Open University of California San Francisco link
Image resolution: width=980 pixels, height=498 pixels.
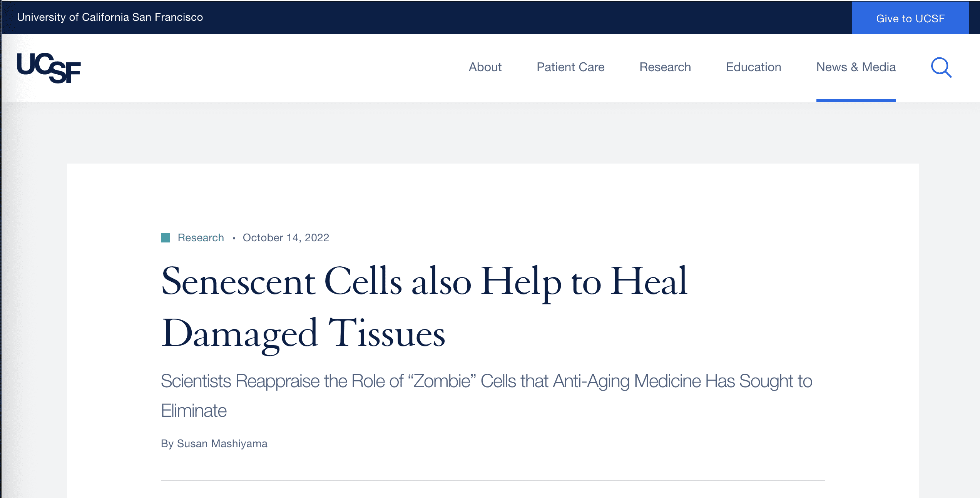tap(110, 17)
